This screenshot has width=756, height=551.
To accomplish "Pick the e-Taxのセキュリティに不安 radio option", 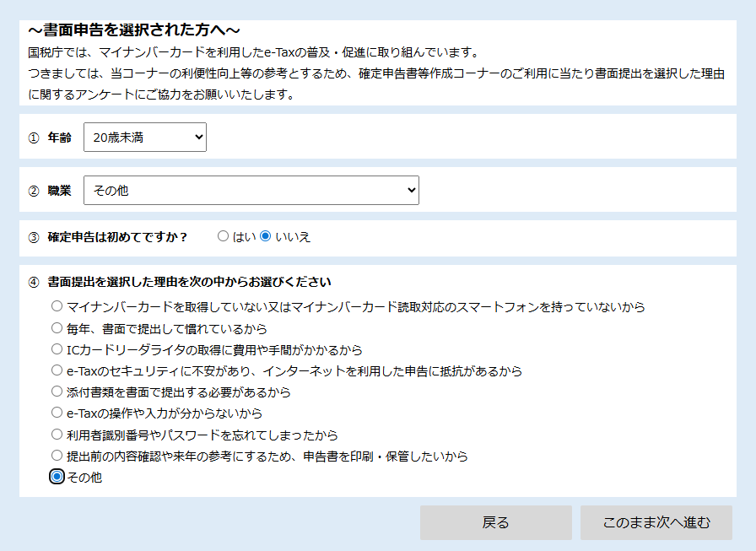I will (x=57, y=370).
